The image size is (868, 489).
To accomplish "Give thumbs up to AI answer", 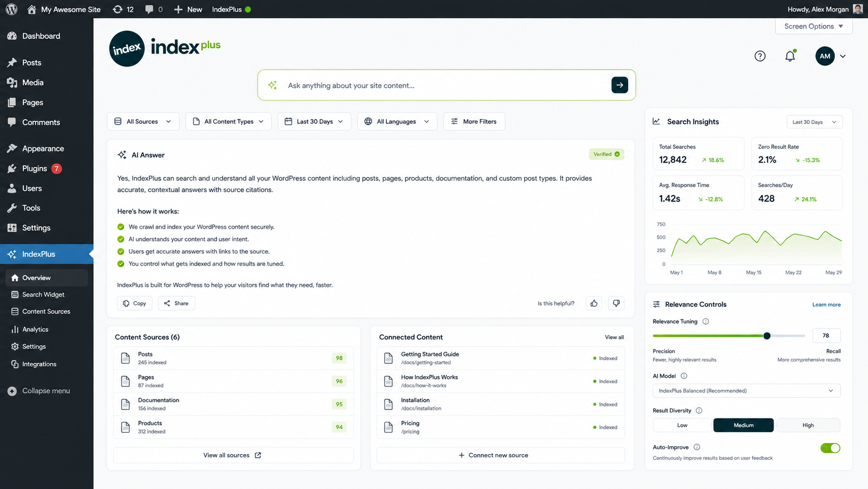I will click(x=594, y=303).
